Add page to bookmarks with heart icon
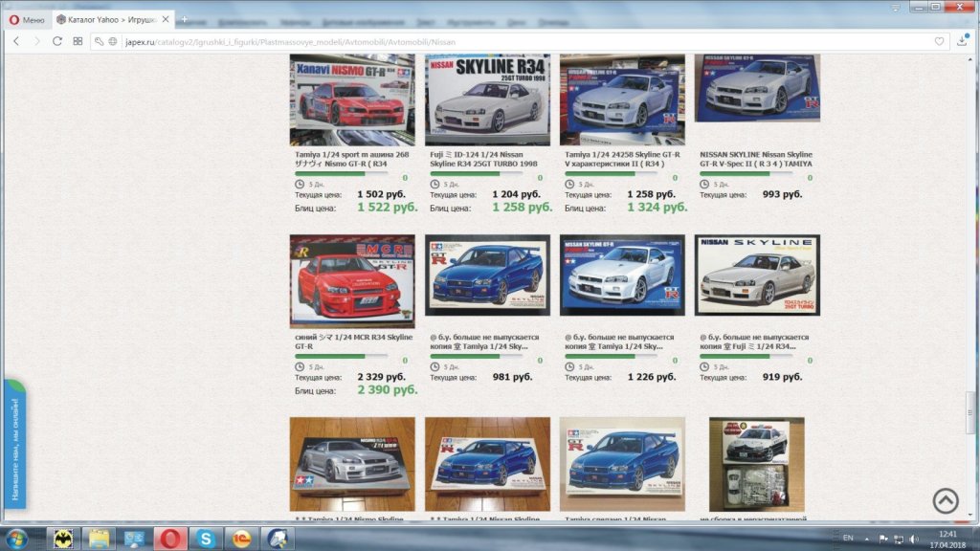This screenshot has height=551, width=980. point(939,41)
